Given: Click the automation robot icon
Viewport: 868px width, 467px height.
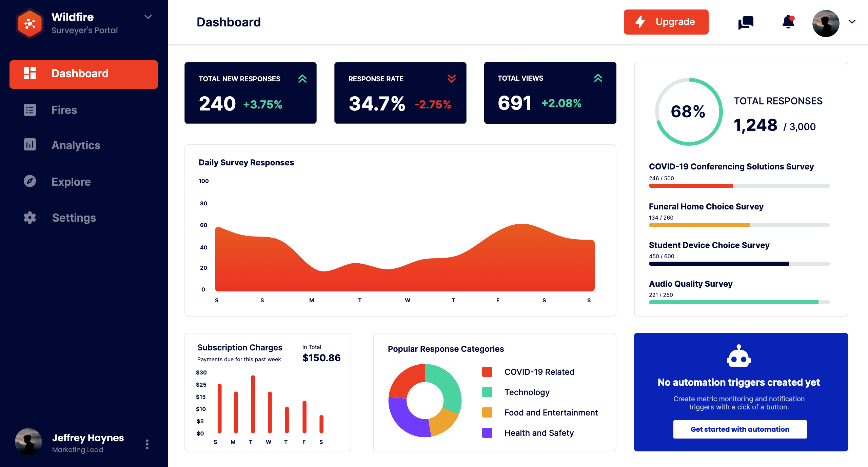Looking at the screenshot, I should [738, 356].
